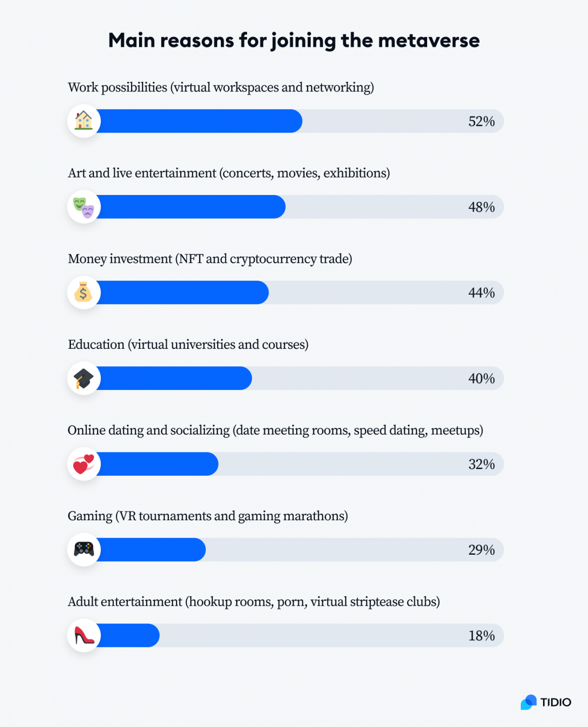Click the money bag icon

click(x=84, y=293)
